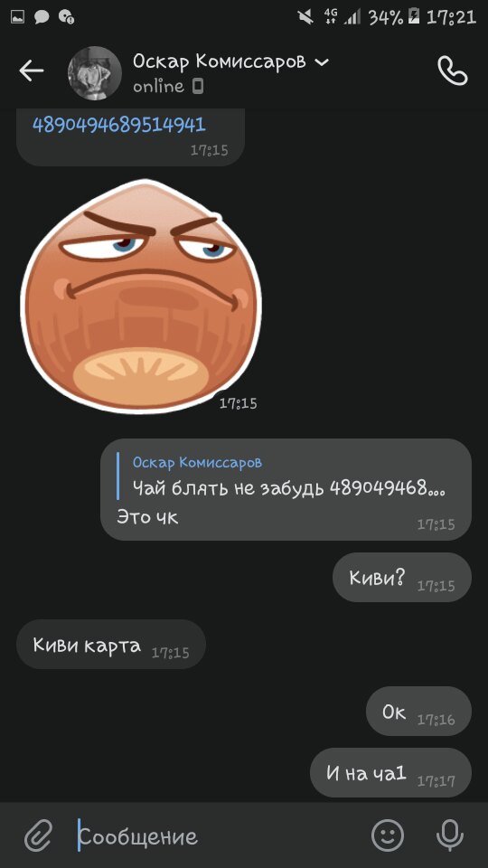Select the Киви карта incoming message
This screenshot has height=868, width=488.
coord(111,645)
